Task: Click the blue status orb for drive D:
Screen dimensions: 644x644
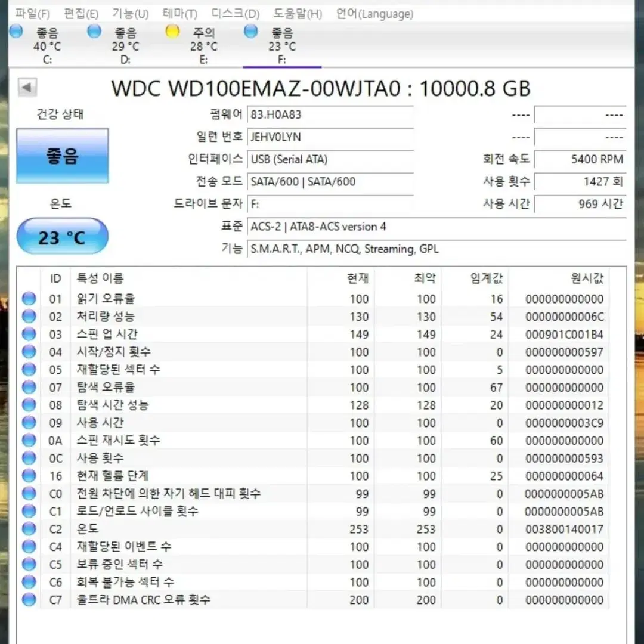Action: (94, 32)
